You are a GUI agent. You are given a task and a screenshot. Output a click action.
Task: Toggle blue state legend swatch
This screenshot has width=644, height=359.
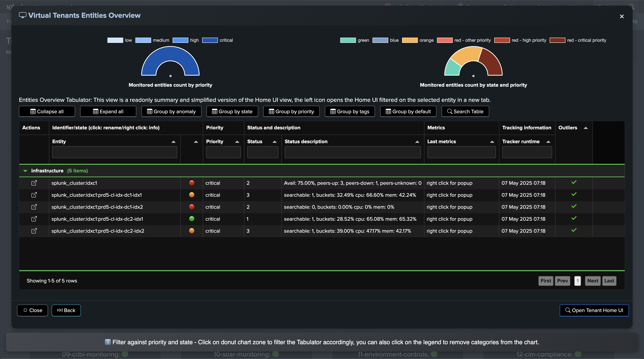[x=380, y=40]
